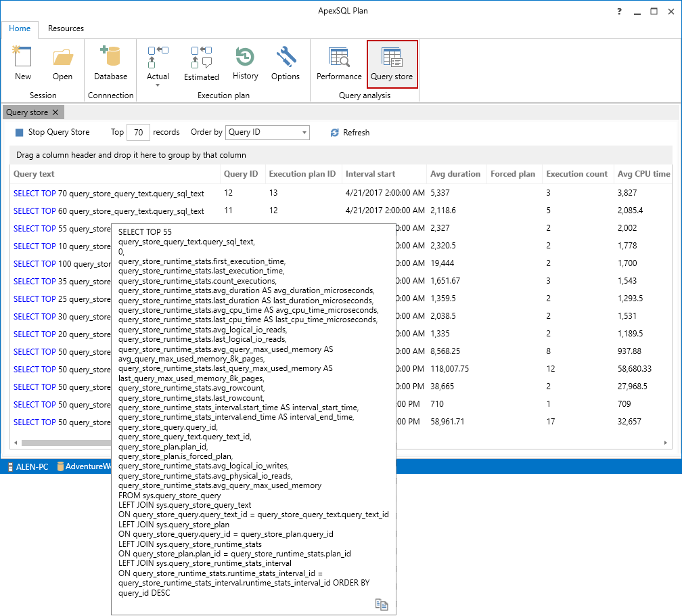Screen dimensions: 682x616
Task: Open the SELECT TOP 60 query link
Action: click(109, 211)
